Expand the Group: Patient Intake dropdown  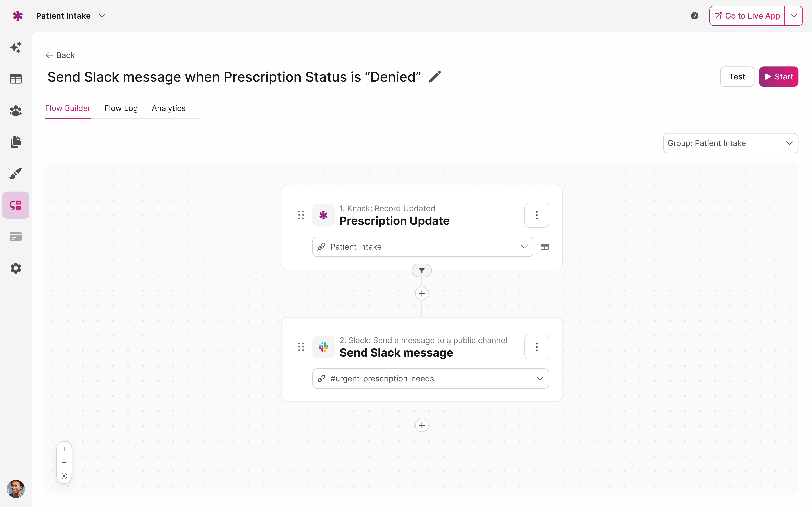tap(731, 143)
